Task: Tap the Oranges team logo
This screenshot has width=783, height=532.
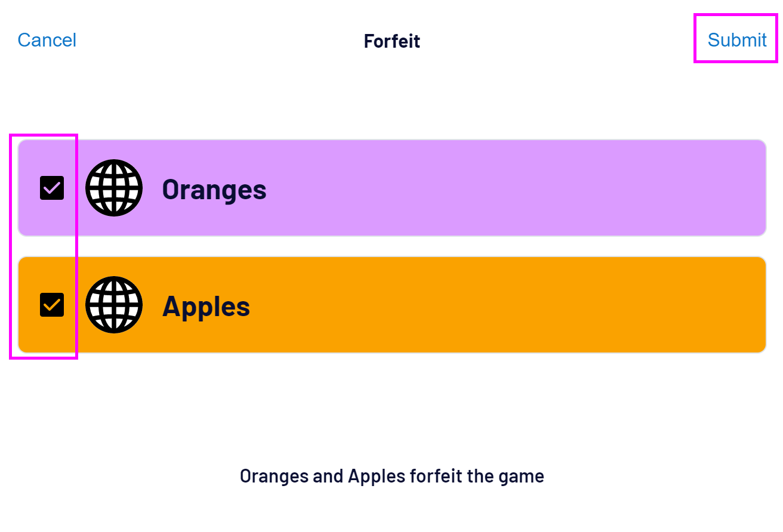Action: pos(114,188)
